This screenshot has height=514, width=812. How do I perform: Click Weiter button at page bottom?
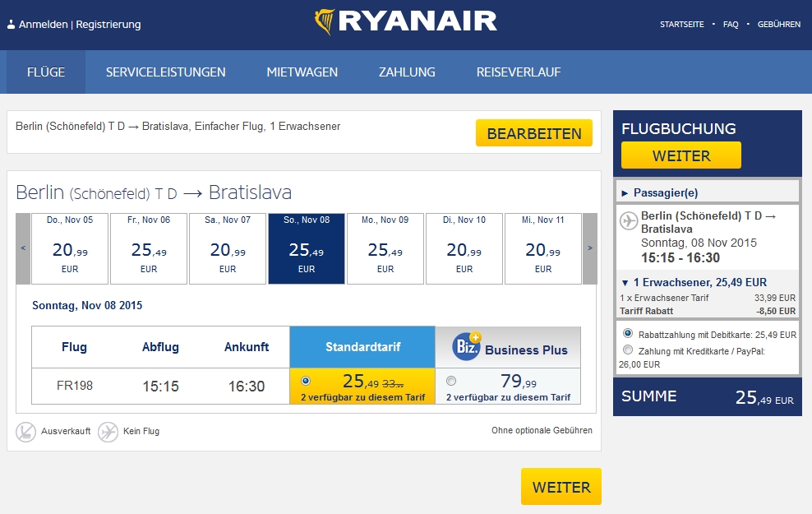561,487
